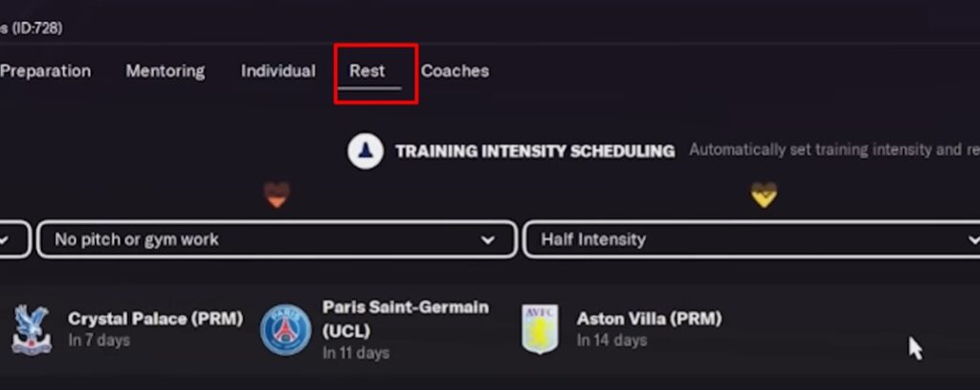Select the Paris Saint-Germain club badge
The image size is (980, 390).
click(285, 329)
